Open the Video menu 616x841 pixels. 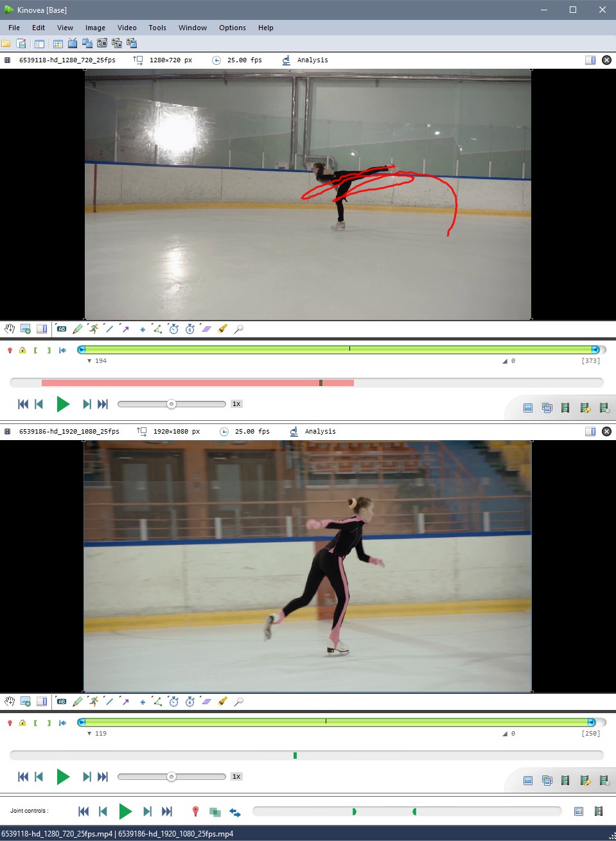tap(127, 28)
